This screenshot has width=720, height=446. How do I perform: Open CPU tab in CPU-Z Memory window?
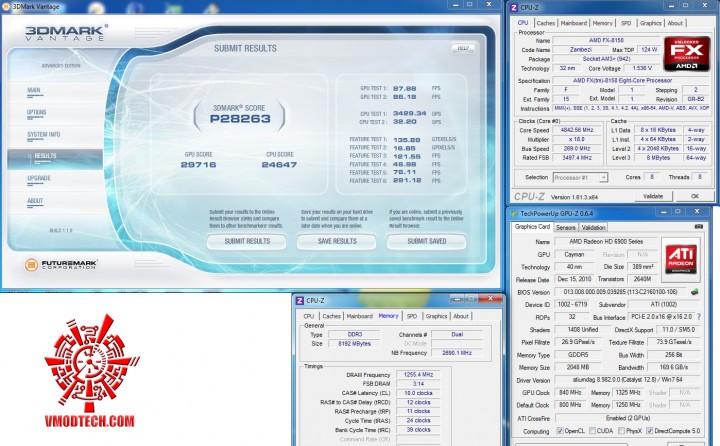309,316
